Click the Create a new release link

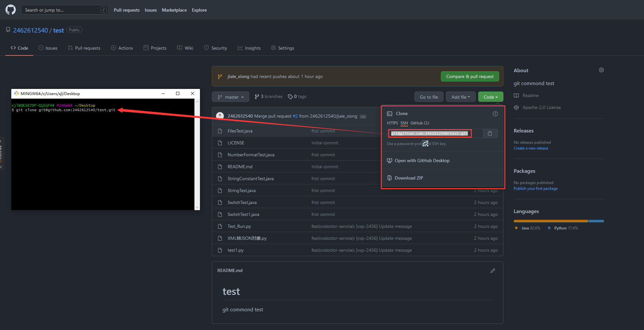(x=531, y=148)
